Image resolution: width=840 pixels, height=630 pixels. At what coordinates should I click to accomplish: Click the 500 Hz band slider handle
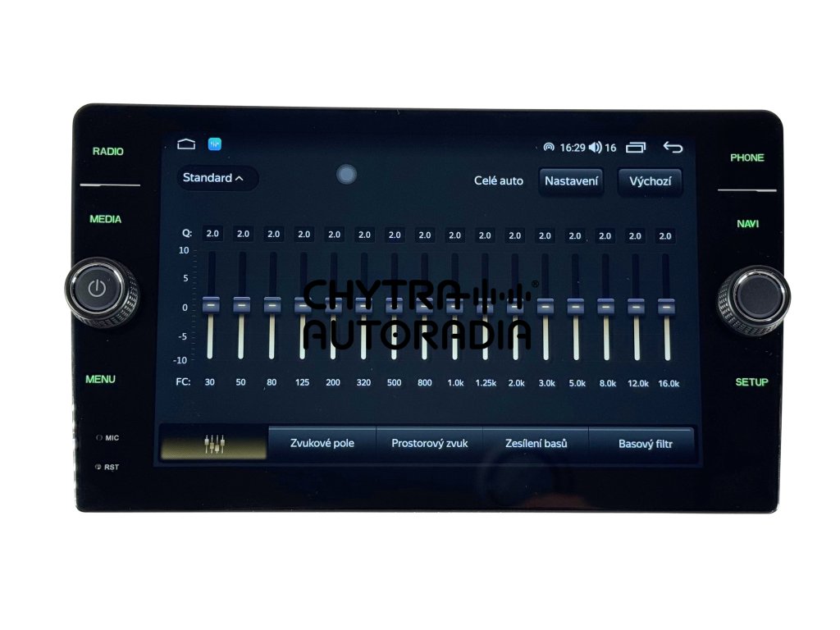(395, 306)
